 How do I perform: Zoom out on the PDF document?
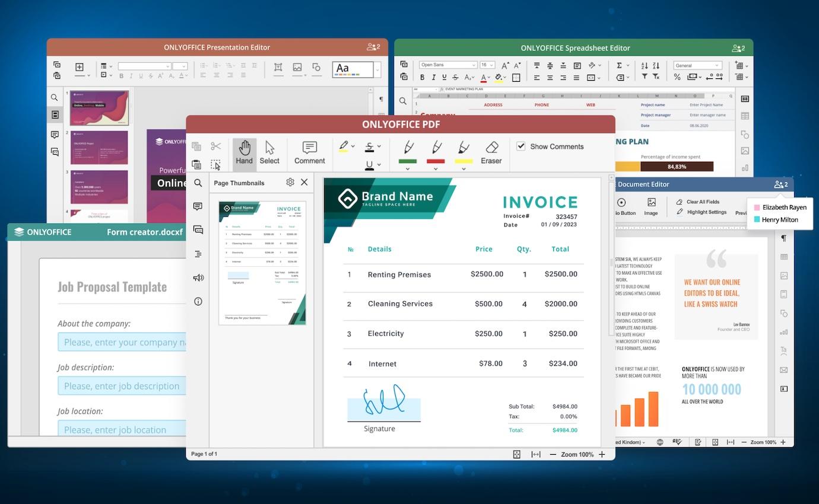pyautogui.click(x=553, y=454)
